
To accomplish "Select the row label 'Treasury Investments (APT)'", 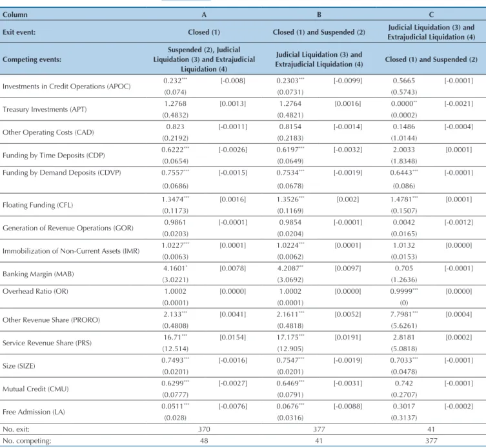I will (x=45, y=109).
